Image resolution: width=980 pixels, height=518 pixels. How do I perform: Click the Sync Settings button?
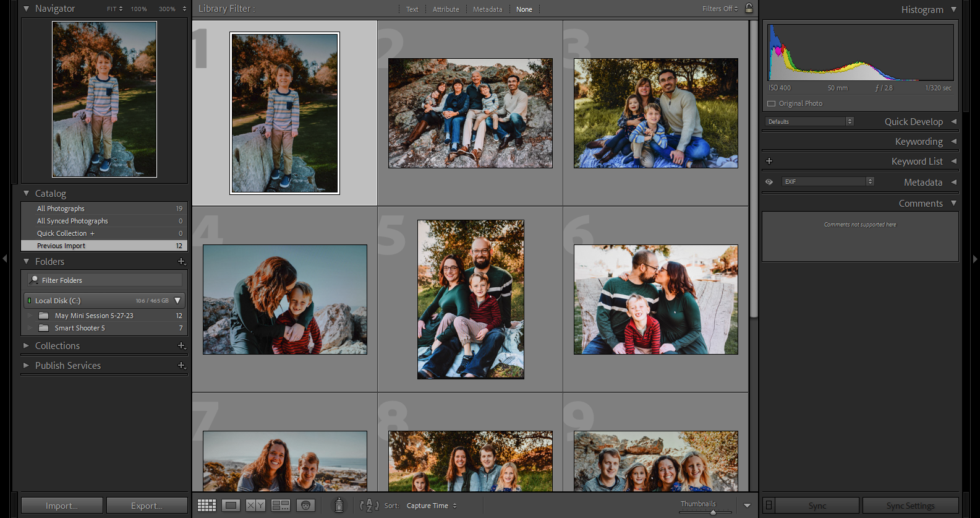pos(910,506)
